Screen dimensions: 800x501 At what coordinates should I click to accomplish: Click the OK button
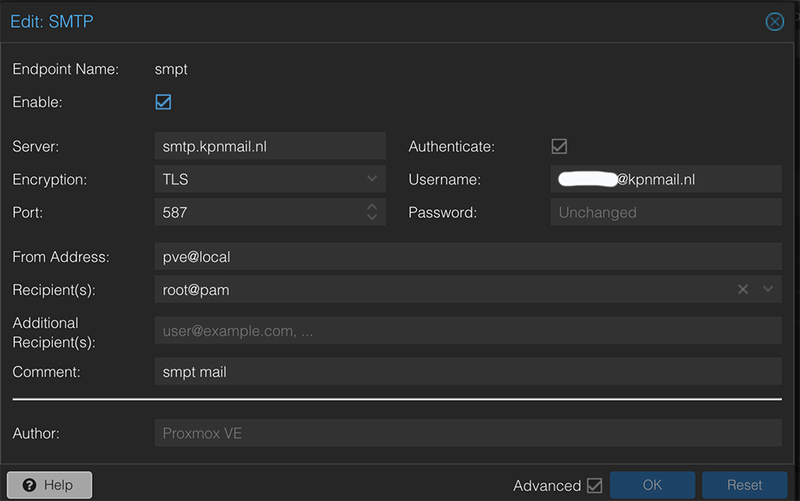(652, 485)
